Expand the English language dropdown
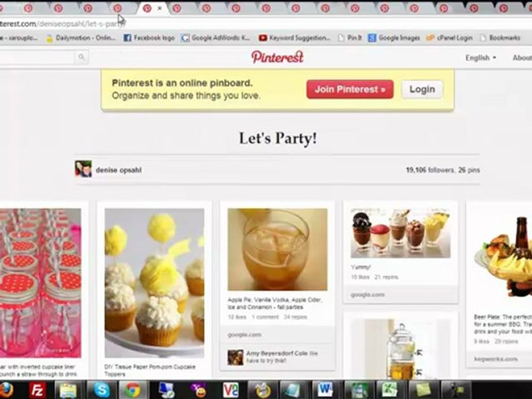Viewport: 532px width, 399px height. pyautogui.click(x=481, y=58)
